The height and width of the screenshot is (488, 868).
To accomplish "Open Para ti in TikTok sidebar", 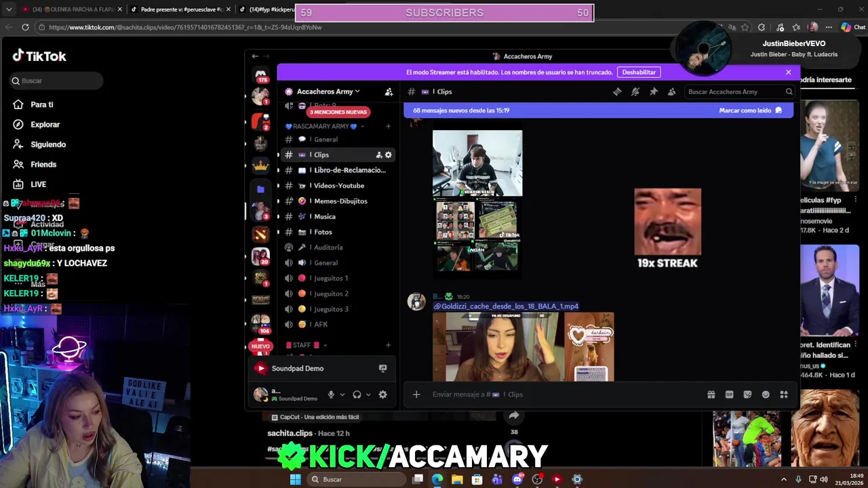I will click(41, 104).
